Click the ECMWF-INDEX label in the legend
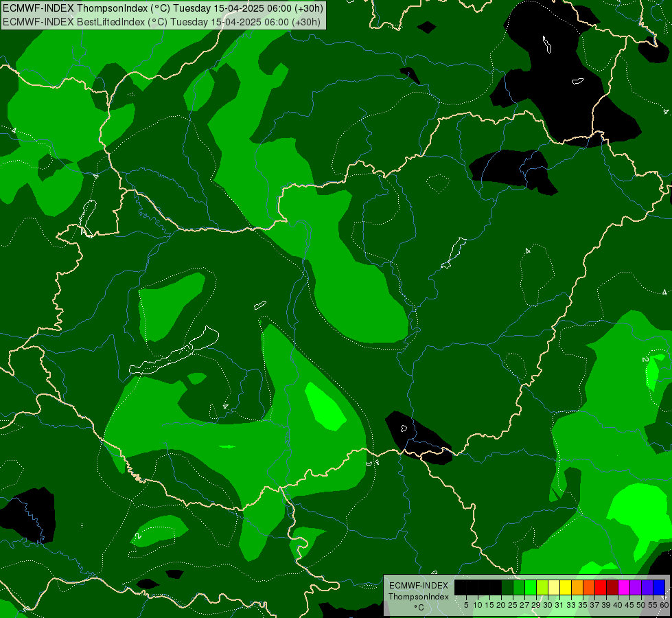 pyautogui.click(x=419, y=586)
